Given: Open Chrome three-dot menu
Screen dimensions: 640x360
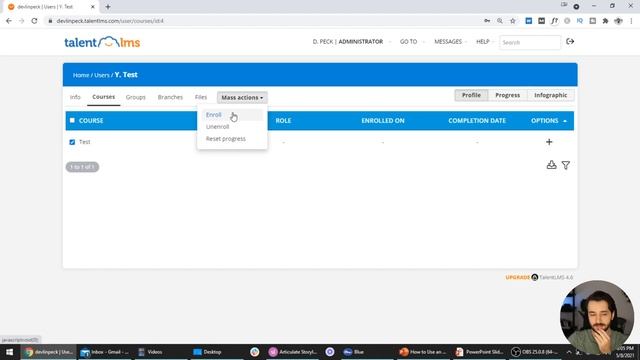Looking at the screenshot, I should point(631,21).
